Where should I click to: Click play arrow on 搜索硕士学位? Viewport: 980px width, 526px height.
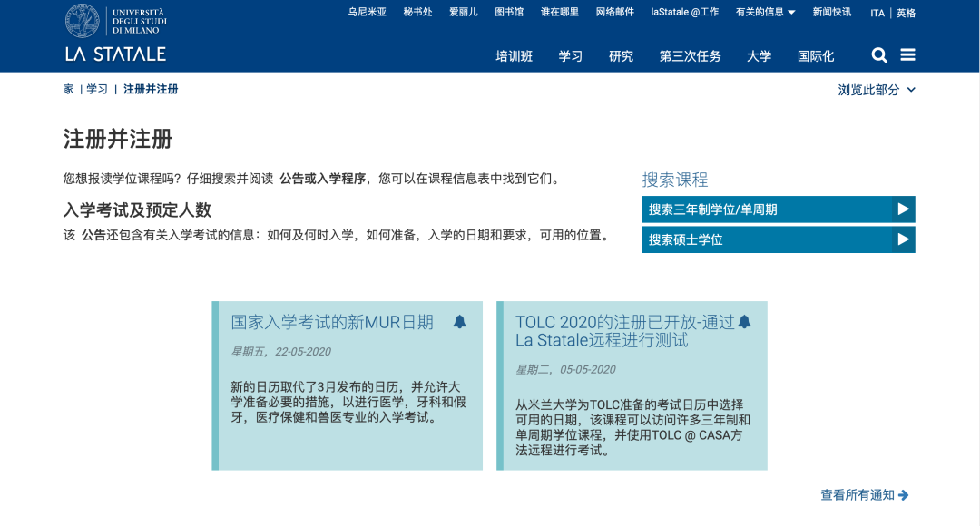(x=903, y=239)
